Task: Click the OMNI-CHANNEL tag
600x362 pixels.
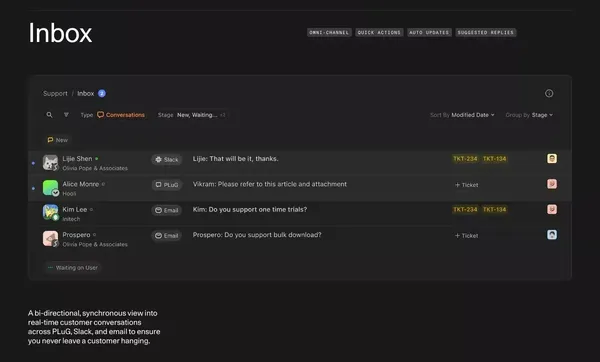Action: (x=329, y=33)
